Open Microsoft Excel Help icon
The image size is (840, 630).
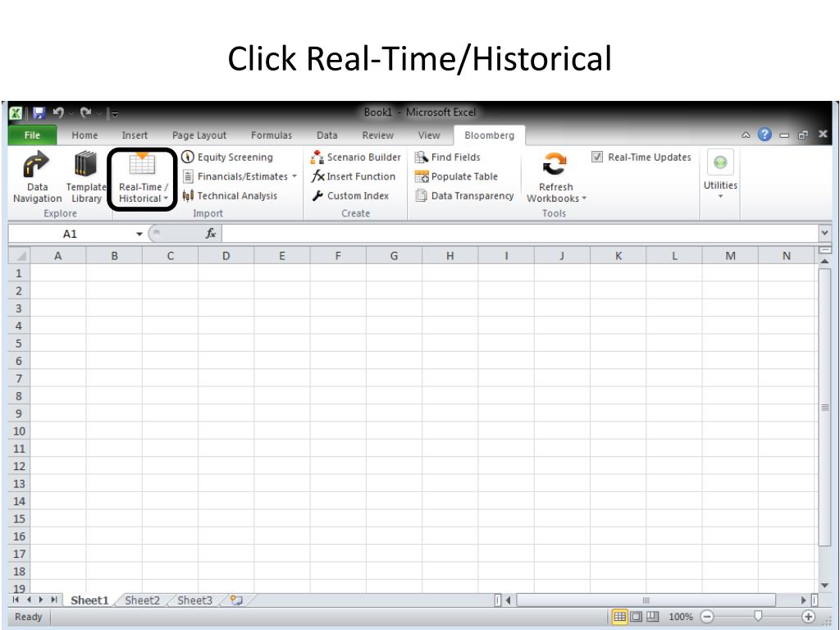[x=765, y=135]
